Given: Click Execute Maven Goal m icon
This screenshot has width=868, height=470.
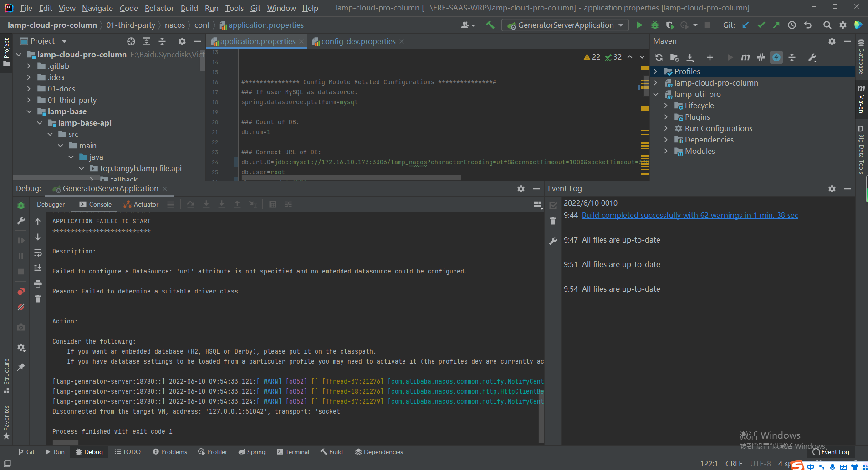Looking at the screenshot, I should [x=745, y=57].
